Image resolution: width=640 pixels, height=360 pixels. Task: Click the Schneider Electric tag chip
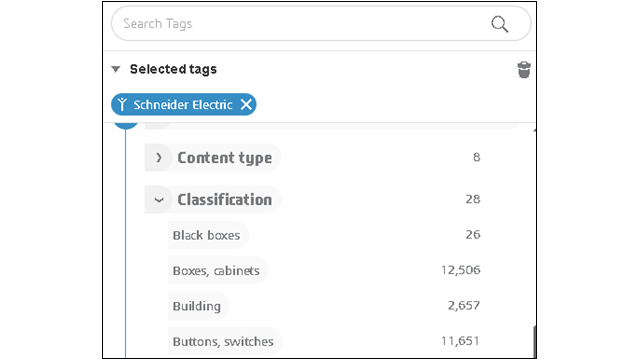click(x=184, y=104)
